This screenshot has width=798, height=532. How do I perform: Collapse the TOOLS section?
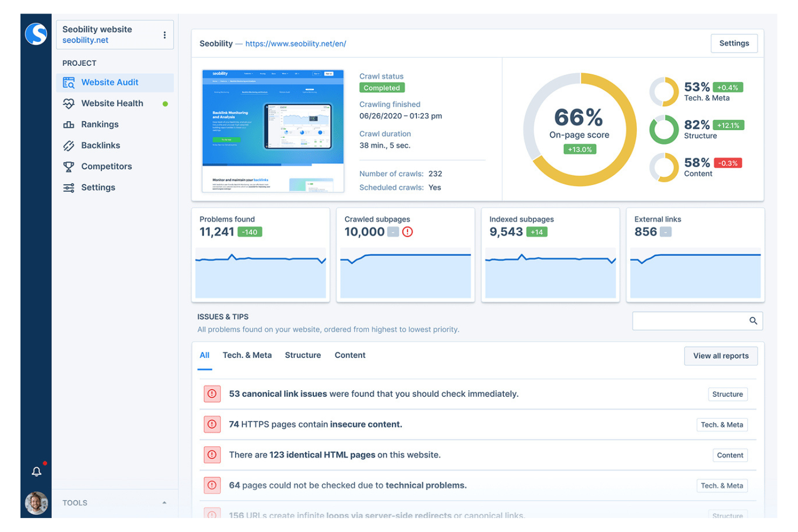164,502
